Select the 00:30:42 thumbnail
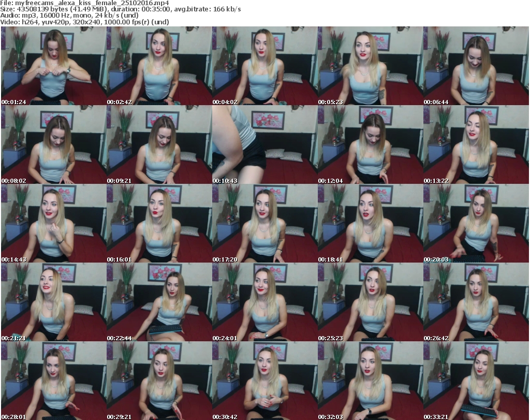 click(x=264, y=381)
